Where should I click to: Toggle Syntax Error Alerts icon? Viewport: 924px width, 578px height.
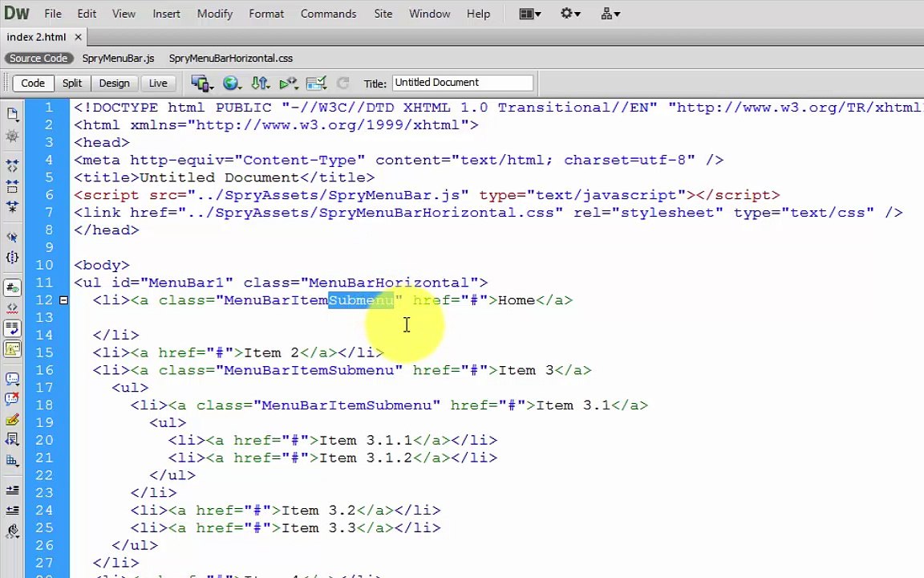tap(12, 348)
